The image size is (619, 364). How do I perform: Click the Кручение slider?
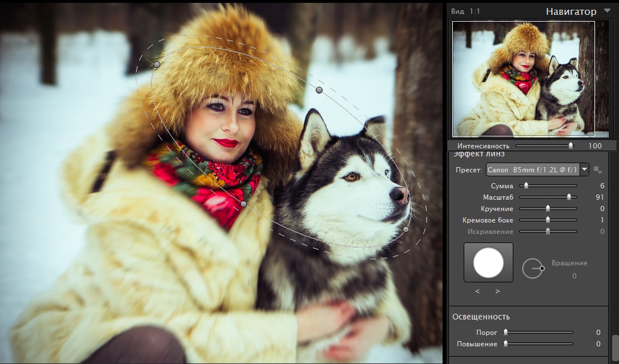tap(548, 208)
